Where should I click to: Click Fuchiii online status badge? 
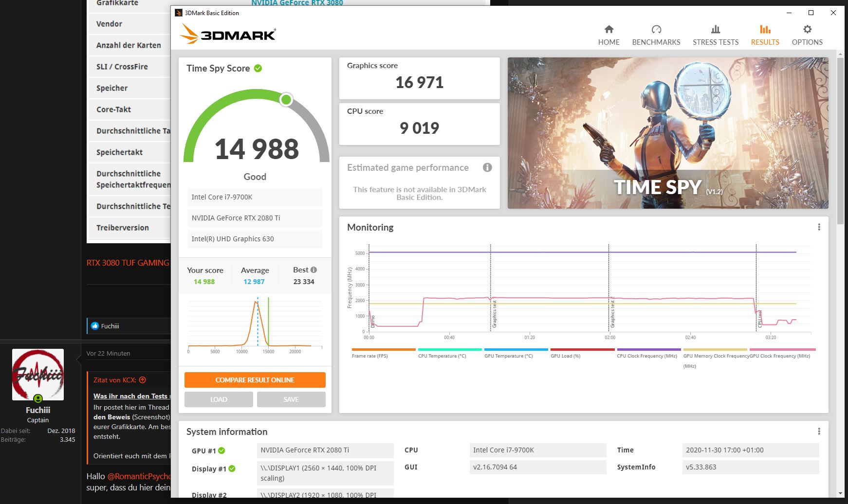point(38,399)
